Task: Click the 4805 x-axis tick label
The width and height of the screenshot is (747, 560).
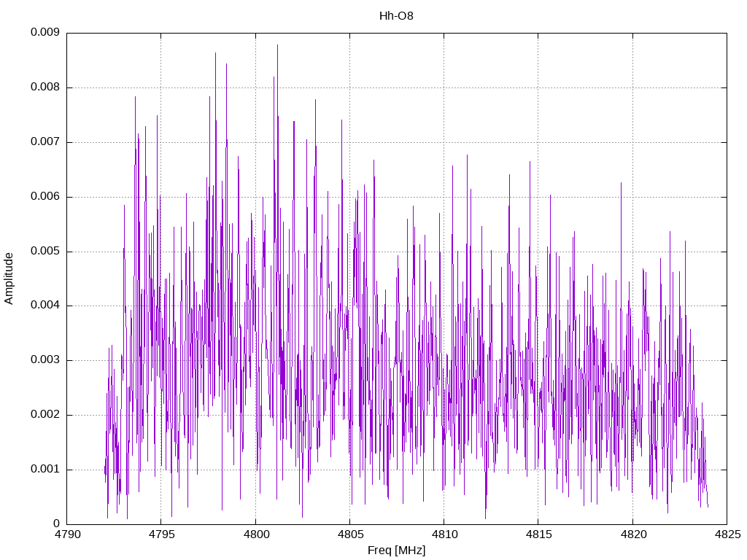Action: (x=350, y=534)
